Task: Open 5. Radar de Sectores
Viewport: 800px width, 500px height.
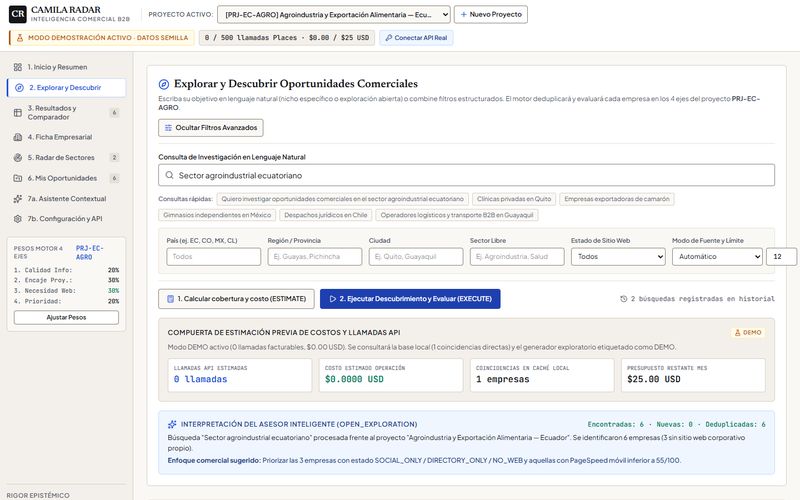Action: (66, 157)
